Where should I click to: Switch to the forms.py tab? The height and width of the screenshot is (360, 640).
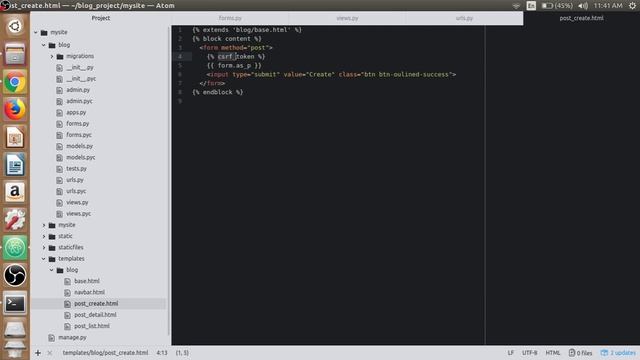click(230, 18)
